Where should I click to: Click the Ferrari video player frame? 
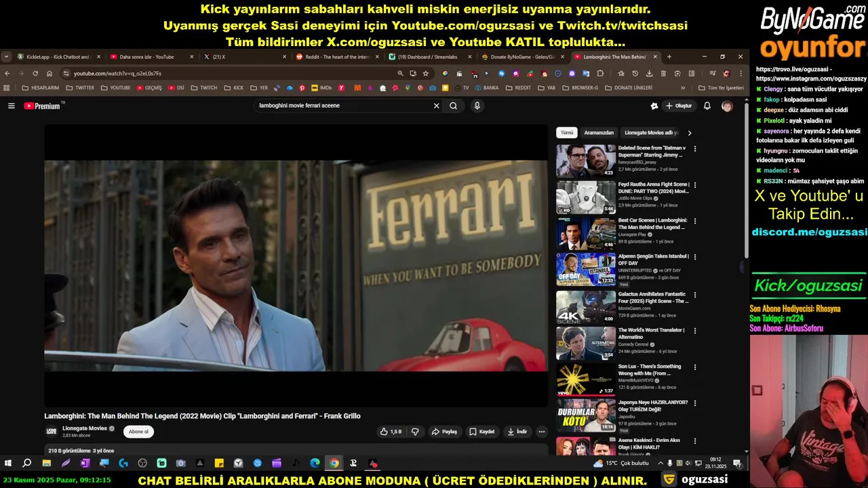(296, 266)
